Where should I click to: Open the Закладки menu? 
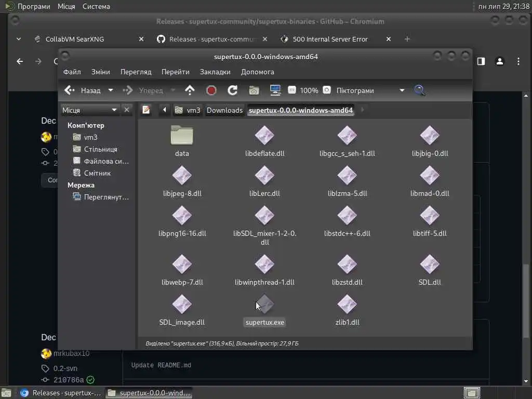[215, 72]
